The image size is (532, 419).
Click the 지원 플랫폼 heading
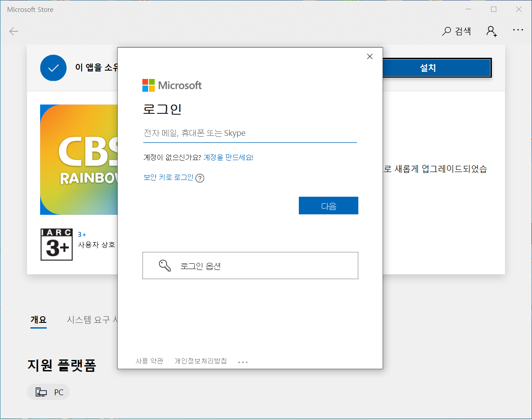(62, 365)
